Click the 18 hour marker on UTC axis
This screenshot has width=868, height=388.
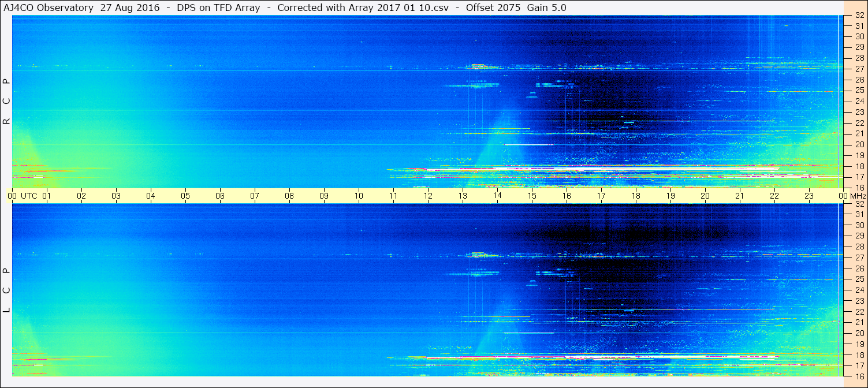[x=636, y=196]
